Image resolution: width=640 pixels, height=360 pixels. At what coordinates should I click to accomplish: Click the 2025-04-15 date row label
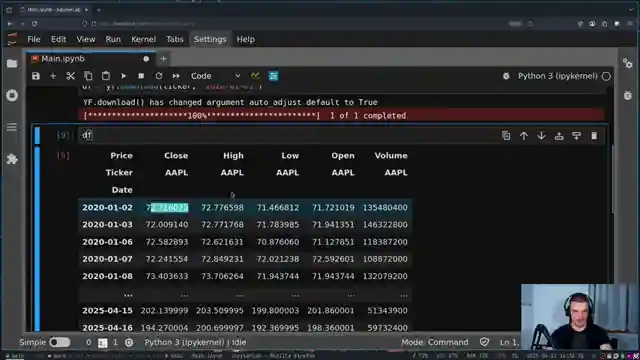[x=107, y=310]
